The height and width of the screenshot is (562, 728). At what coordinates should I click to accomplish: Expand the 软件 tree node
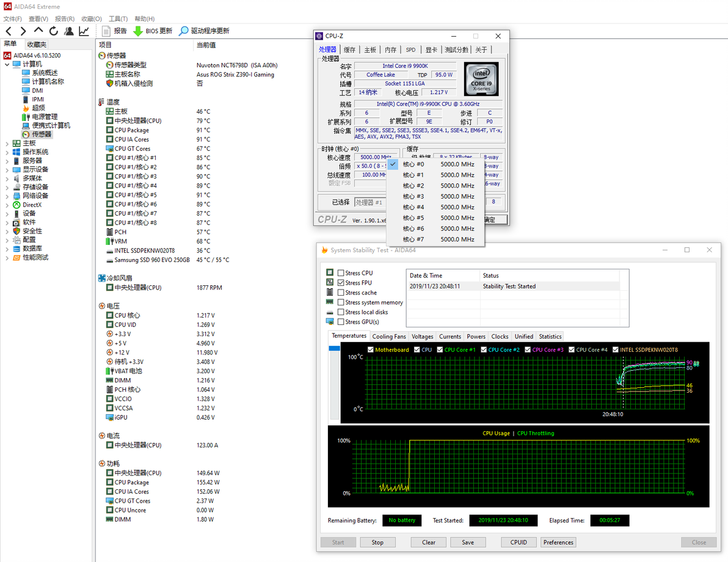pyautogui.click(x=7, y=222)
